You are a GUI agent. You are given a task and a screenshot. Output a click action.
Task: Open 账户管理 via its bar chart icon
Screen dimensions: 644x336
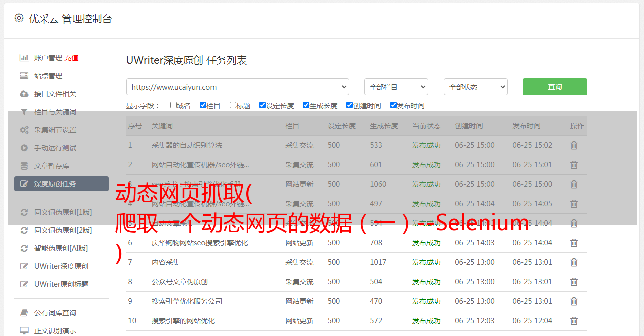[24, 58]
